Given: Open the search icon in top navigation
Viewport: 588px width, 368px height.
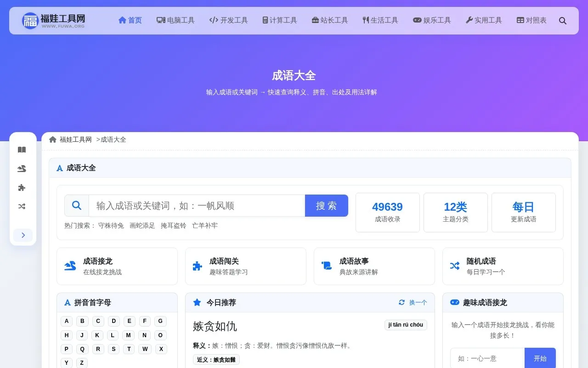Looking at the screenshot, I should [x=563, y=21].
